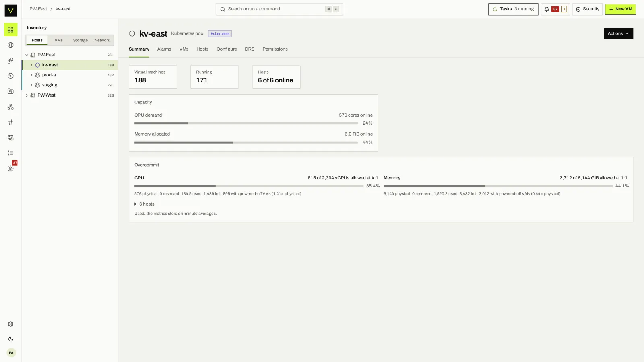Open the Security button in top bar
This screenshot has width=644, height=362.
[587, 9]
